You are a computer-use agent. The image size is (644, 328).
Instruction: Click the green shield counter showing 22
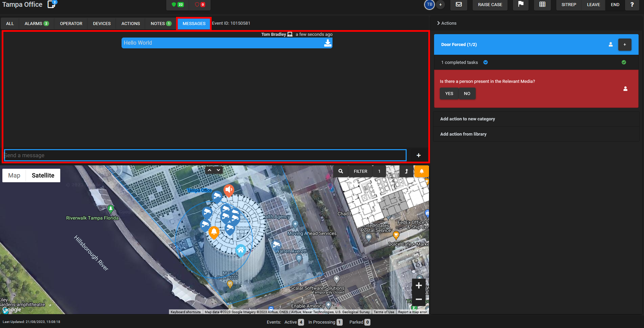pyautogui.click(x=178, y=5)
